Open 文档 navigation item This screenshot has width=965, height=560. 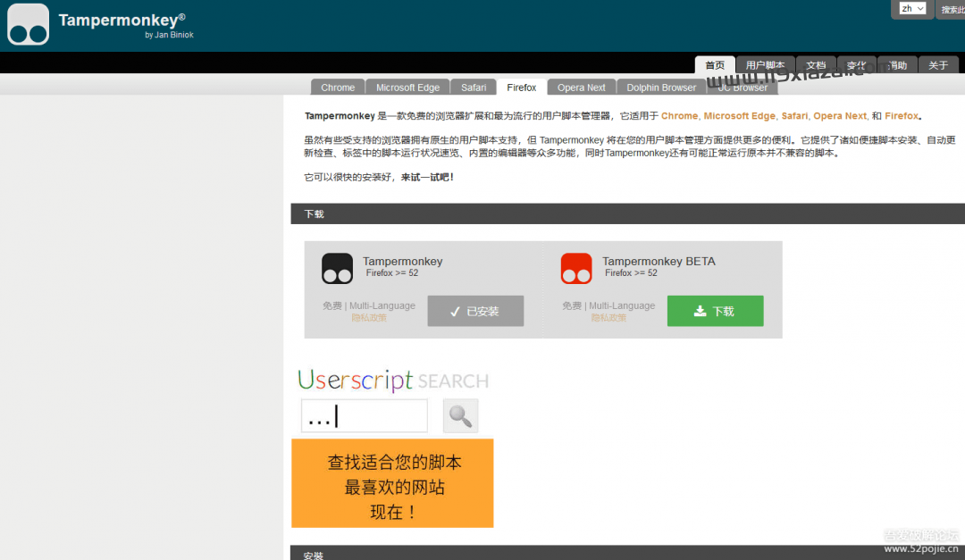click(x=816, y=65)
